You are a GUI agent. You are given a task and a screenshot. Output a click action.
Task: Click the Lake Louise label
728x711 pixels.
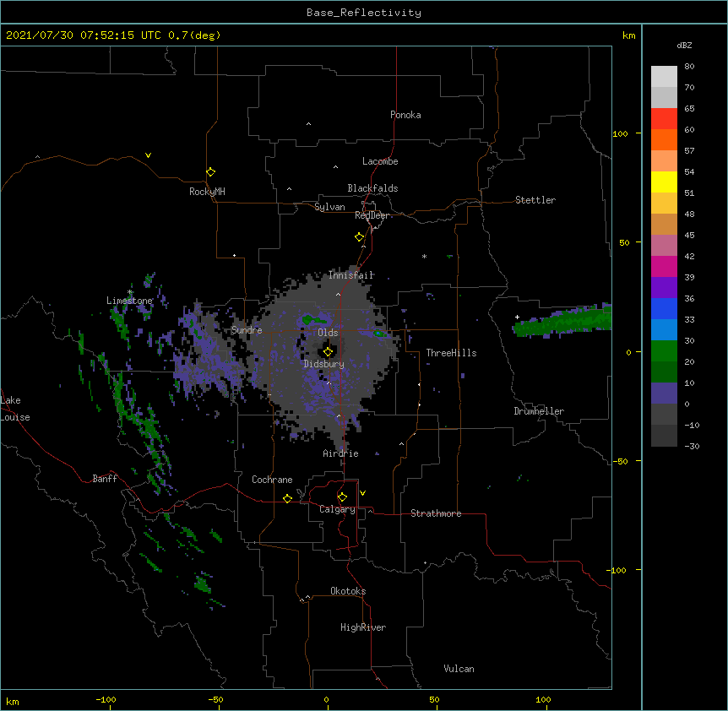(14, 409)
